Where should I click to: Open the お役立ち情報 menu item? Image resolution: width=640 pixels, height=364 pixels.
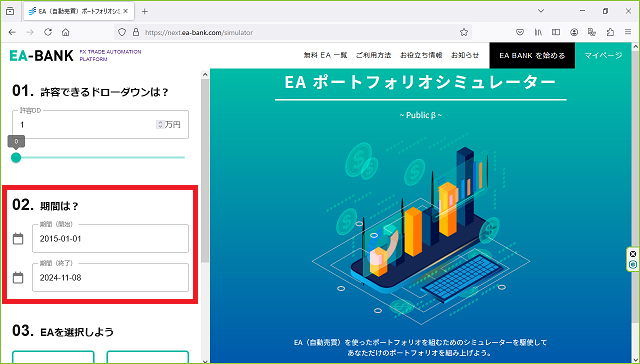pos(421,55)
